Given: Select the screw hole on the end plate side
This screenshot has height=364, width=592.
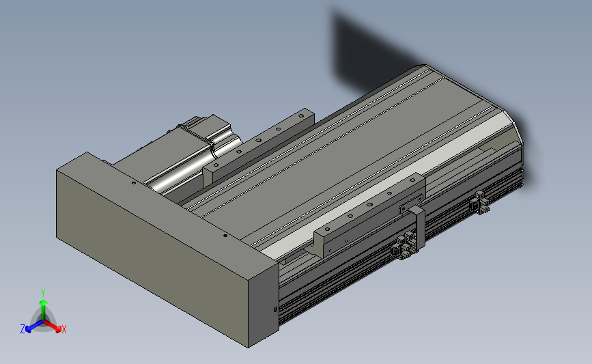Looking at the screenshot, I should click(x=275, y=309).
